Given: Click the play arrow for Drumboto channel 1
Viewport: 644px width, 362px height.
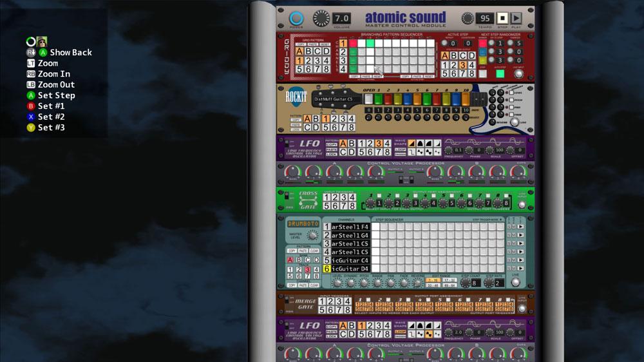Looking at the screenshot, I should [520, 226].
